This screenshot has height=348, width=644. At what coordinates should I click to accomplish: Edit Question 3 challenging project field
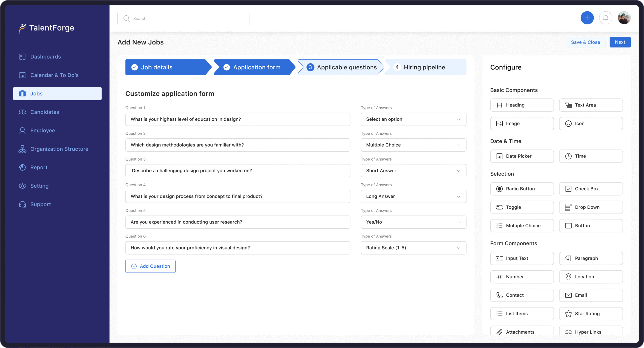coord(238,171)
